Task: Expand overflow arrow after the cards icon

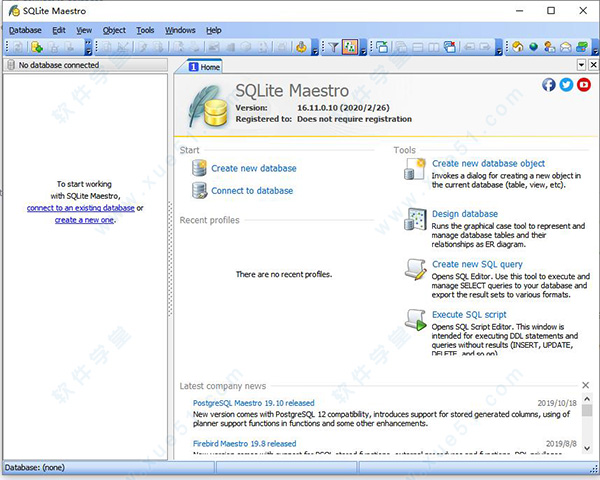Action: coord(595,47)
